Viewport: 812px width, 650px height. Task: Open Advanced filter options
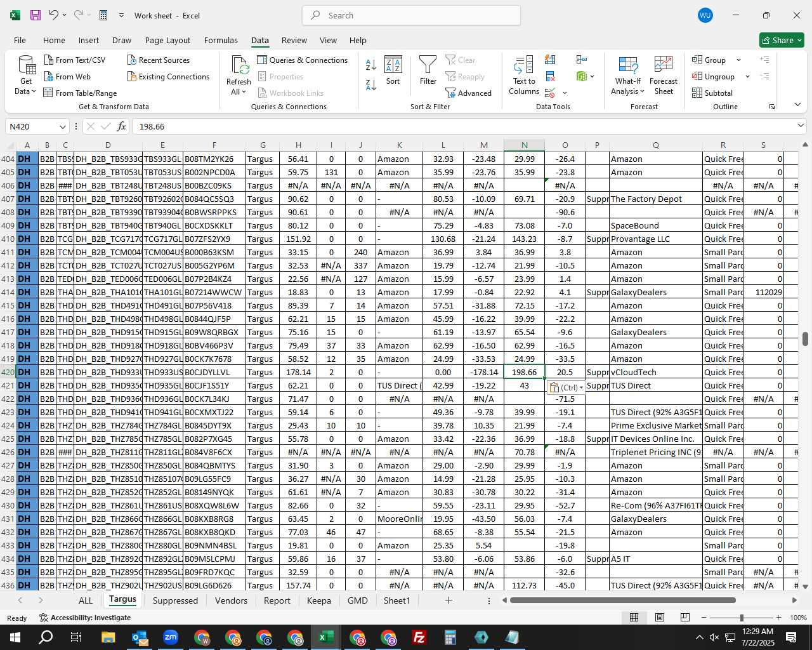click(469, 93)
